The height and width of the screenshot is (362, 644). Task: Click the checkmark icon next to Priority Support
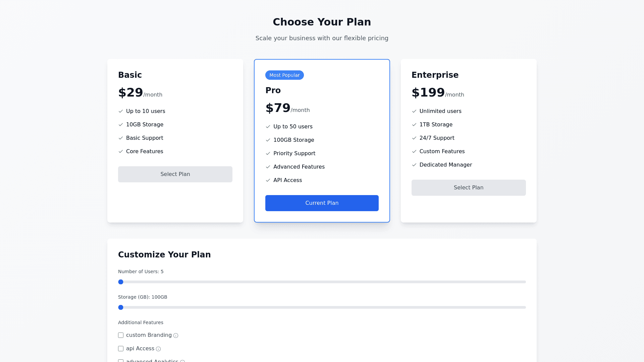268,154
